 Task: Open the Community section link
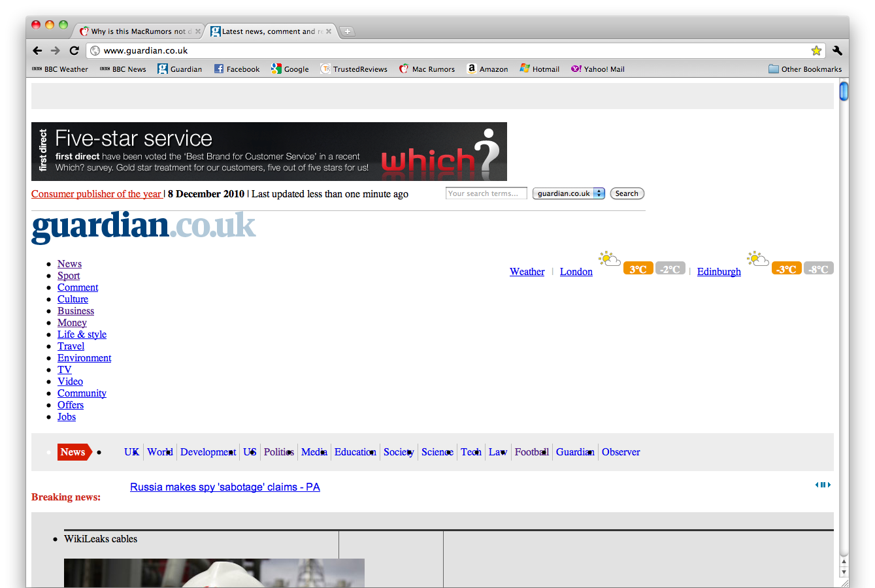[82, 393]
